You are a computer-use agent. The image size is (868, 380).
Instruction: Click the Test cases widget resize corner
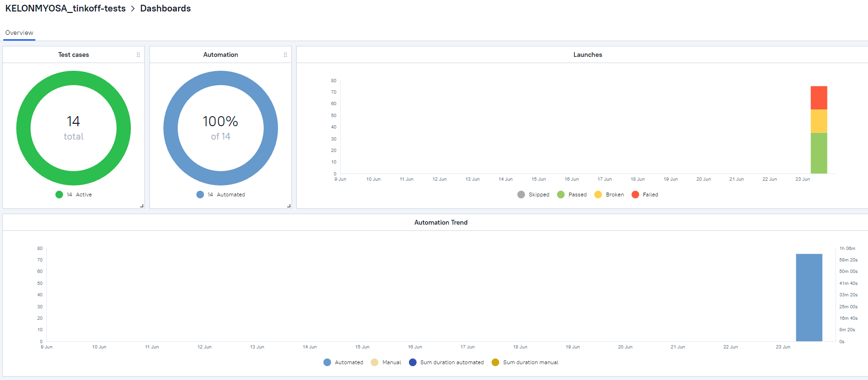pos(142,206)
